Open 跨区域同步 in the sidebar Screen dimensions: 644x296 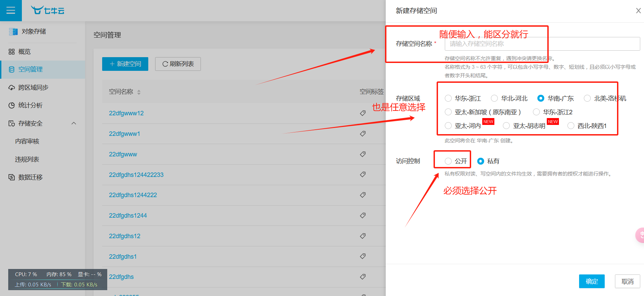coord(33,88)
